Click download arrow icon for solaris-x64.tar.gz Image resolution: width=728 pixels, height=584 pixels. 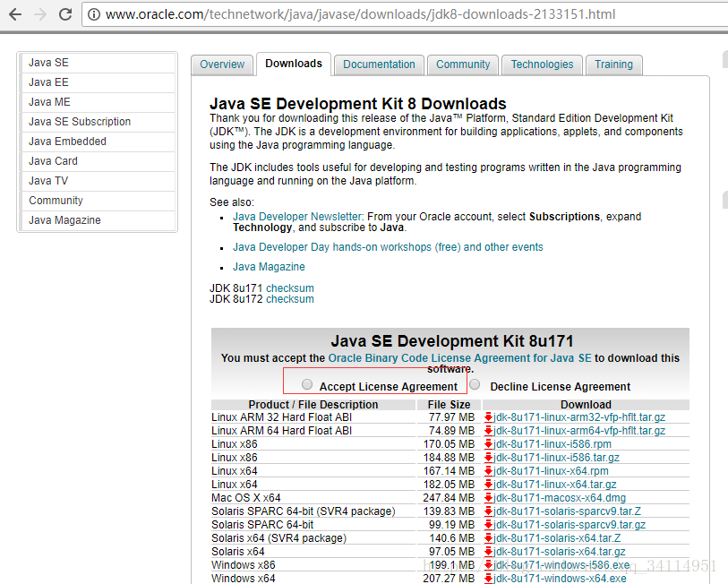(x=488, y=552)
